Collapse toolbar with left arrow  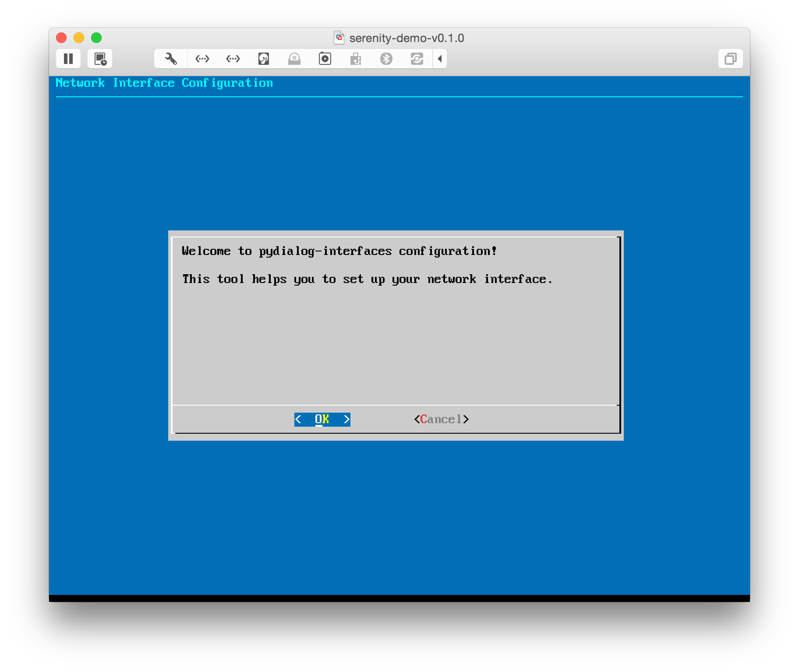(x=440, y=59)
